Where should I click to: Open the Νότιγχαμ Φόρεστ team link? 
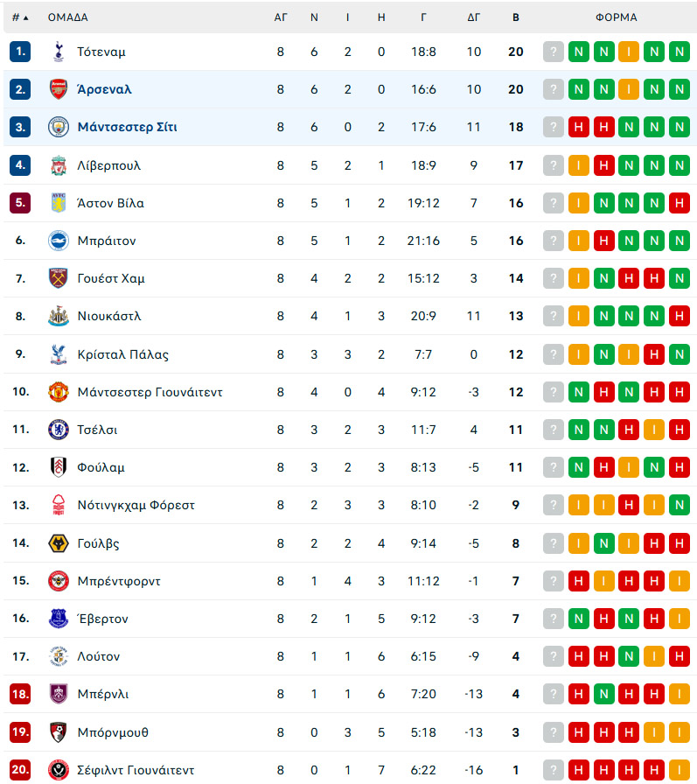coord(136,506)
